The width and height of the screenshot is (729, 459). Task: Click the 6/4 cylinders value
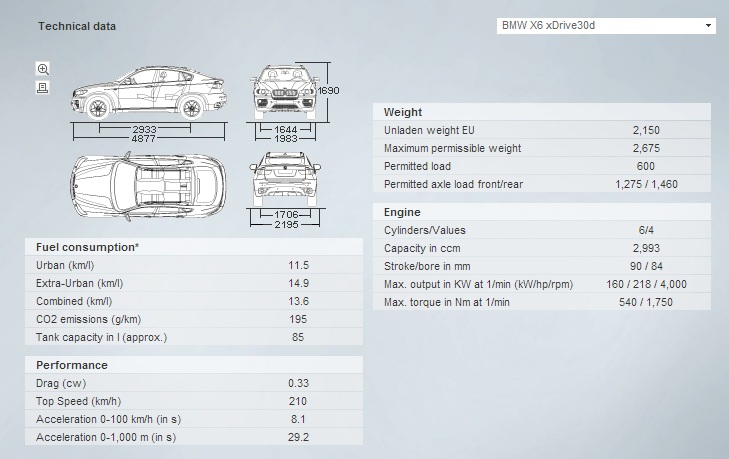coord(646,230)
